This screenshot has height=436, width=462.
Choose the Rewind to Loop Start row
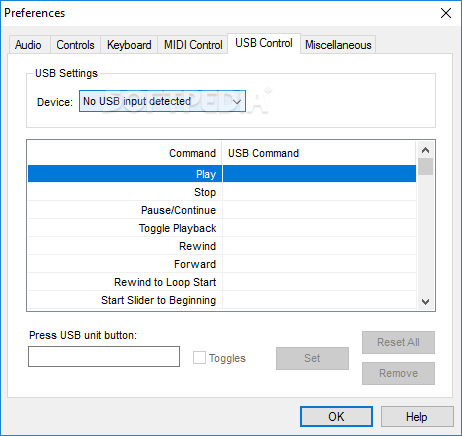[x=222, y=282]
